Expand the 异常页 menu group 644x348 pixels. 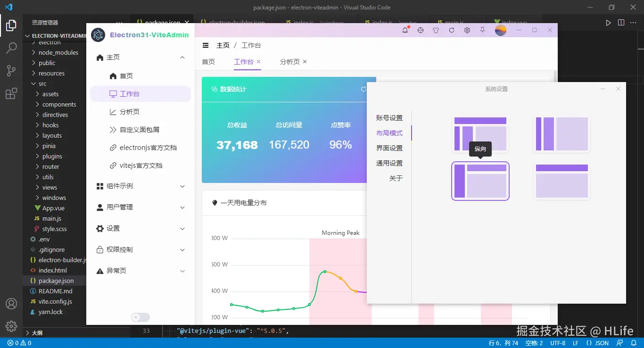pos(140,271)
